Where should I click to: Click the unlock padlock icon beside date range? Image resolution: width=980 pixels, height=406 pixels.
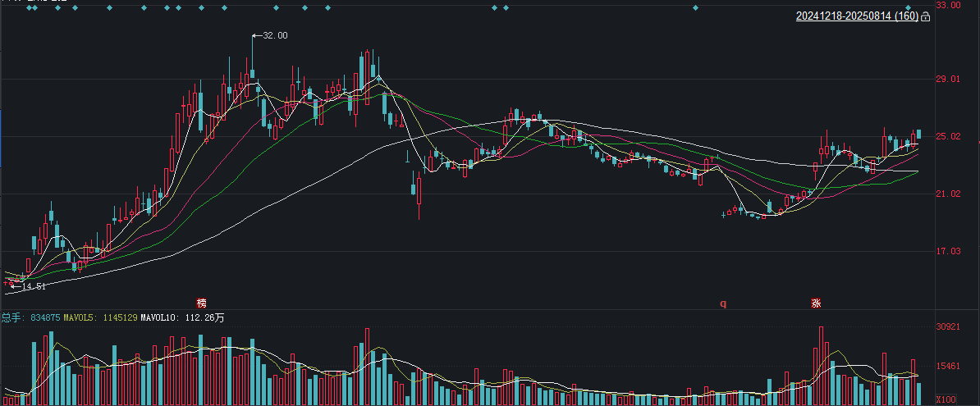[926, 17]
